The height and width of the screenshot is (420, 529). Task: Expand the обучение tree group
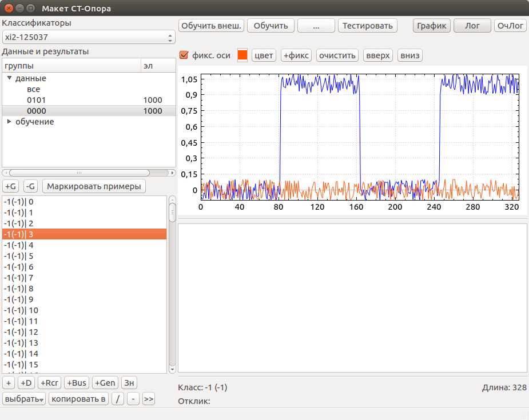pos(10,121)
